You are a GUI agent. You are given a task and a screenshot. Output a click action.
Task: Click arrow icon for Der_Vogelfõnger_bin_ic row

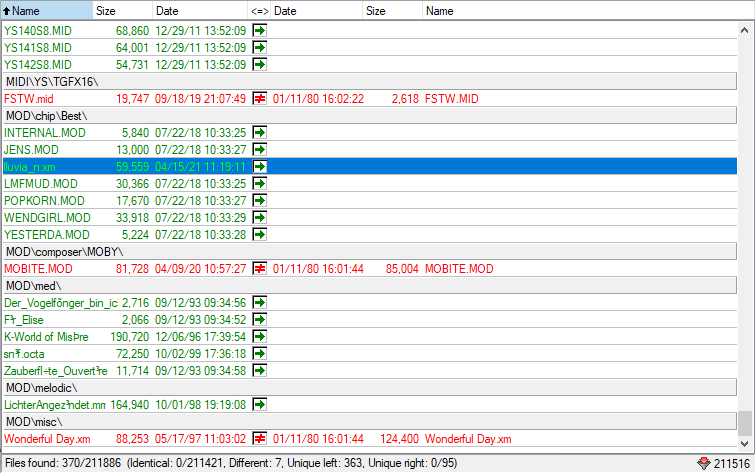260,302
